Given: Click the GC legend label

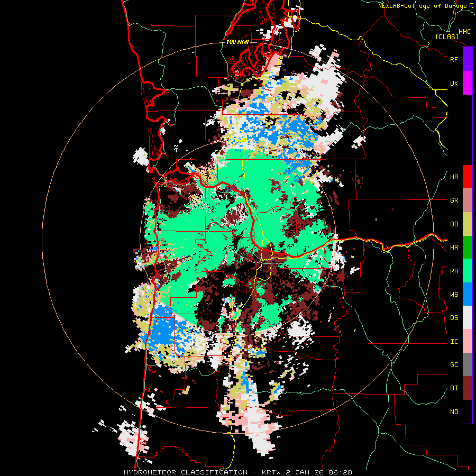Looking at the screenshot, I should click(x=454, y=365).
